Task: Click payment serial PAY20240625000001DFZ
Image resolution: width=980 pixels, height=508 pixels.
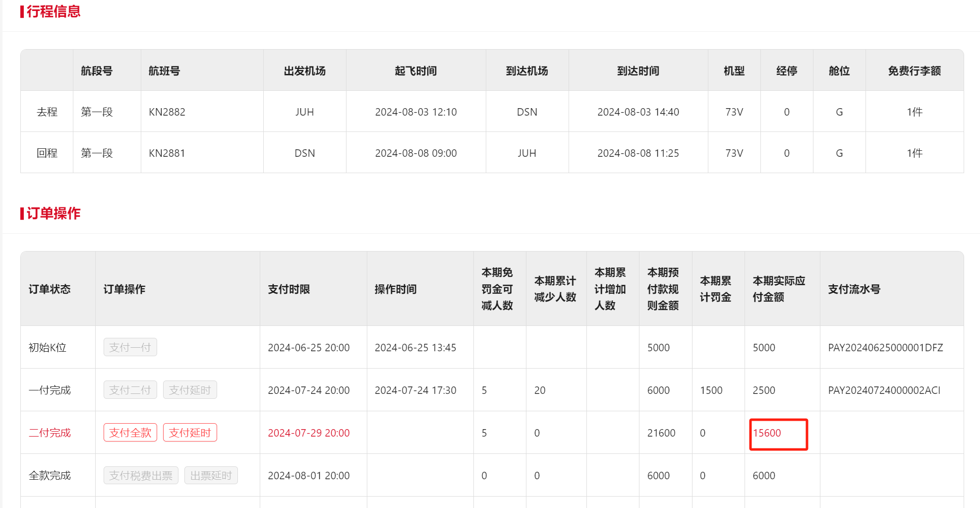Action: click(885, 348)
